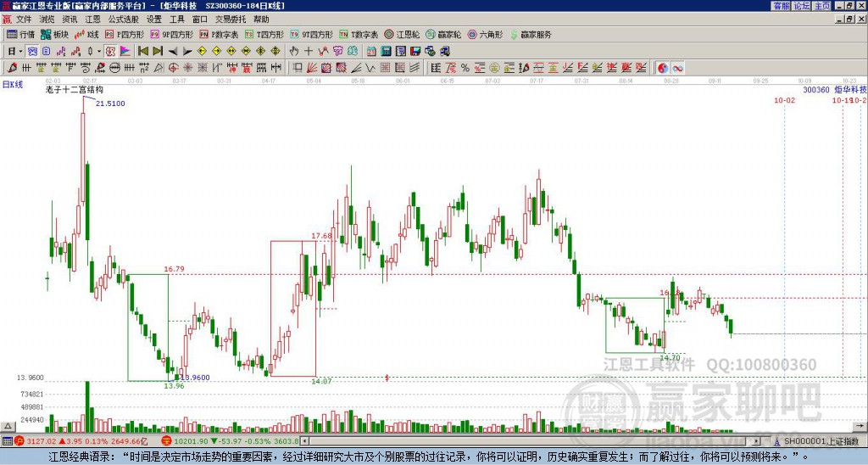Select the circled cross target tool
Screen dimensions: 868x465
[173, 68]
